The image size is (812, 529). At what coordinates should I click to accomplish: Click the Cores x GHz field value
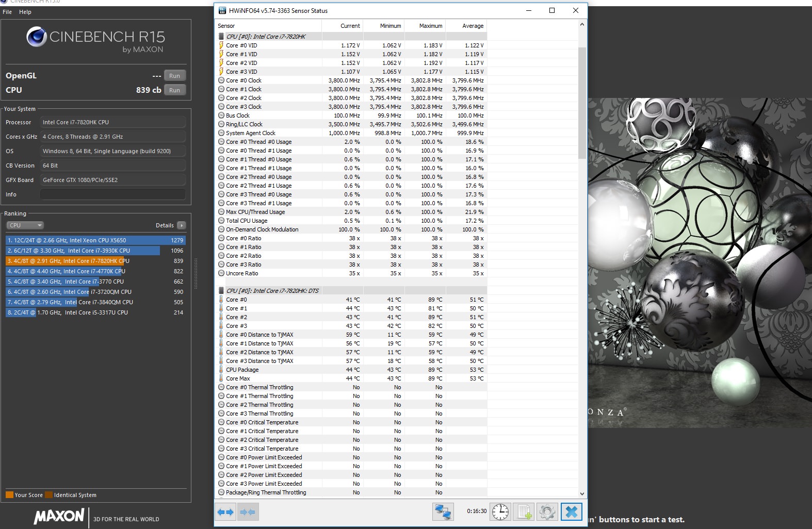[x=113, y=137]
